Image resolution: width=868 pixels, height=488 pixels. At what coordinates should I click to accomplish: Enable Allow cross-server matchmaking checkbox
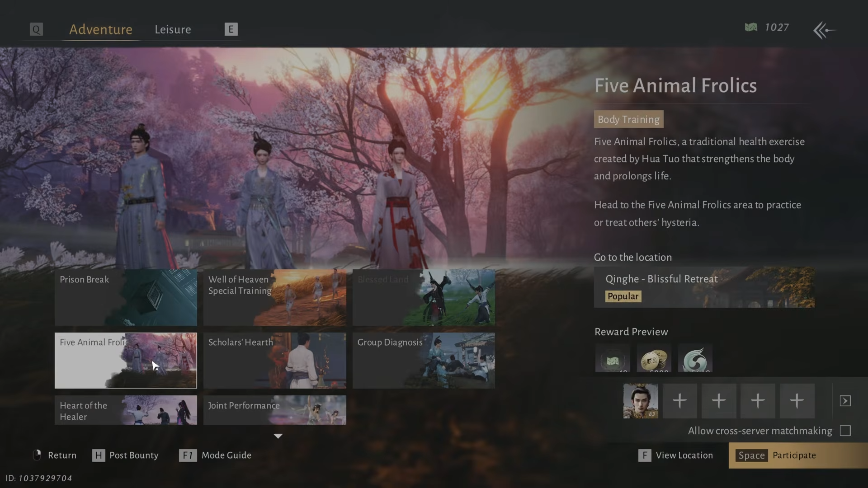[845, 431]
